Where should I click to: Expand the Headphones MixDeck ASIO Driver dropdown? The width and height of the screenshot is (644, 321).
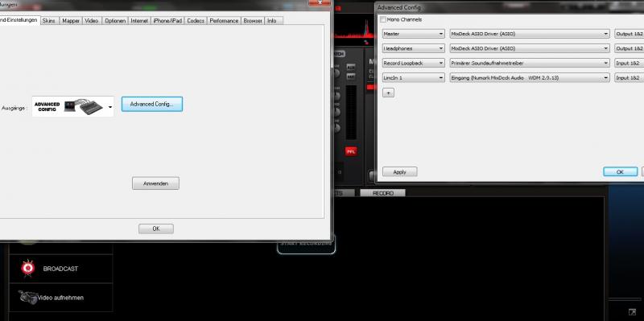click(x=530, y=48)
